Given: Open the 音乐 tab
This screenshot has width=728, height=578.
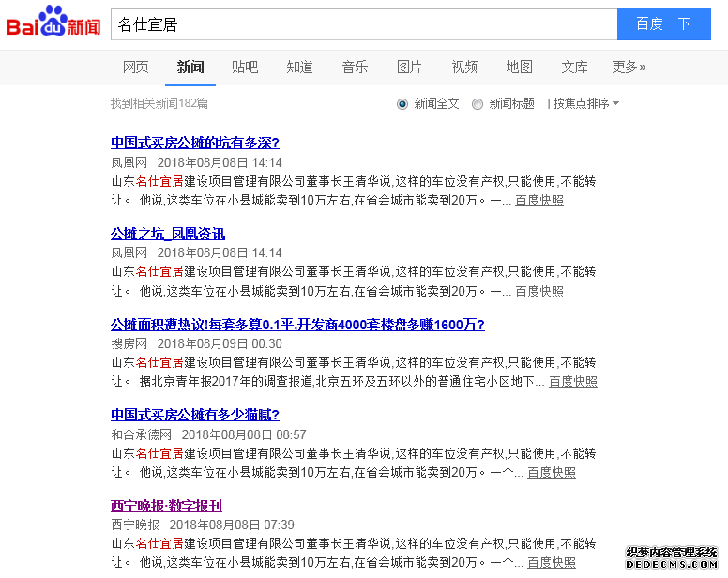Looking at the screenshot, I should [x=355, y=67].
